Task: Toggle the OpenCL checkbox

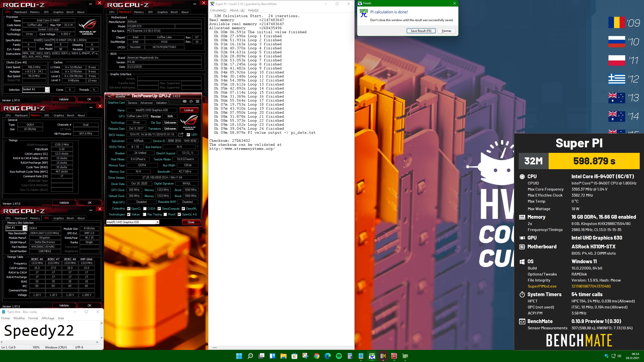Action: (129, 208)
